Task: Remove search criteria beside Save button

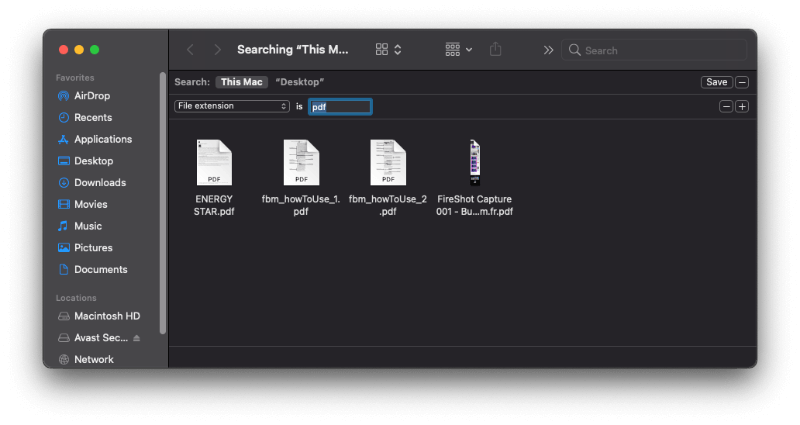Action: click(742, 82)
